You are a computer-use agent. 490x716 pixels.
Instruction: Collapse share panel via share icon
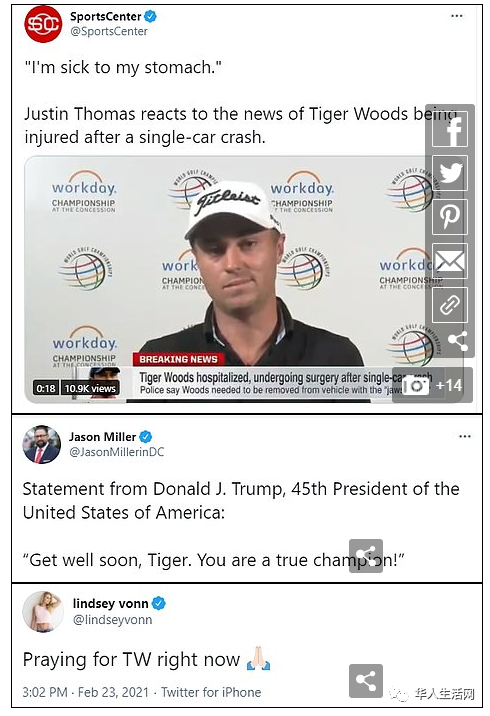pyautogui.click(x=458, y=341)
